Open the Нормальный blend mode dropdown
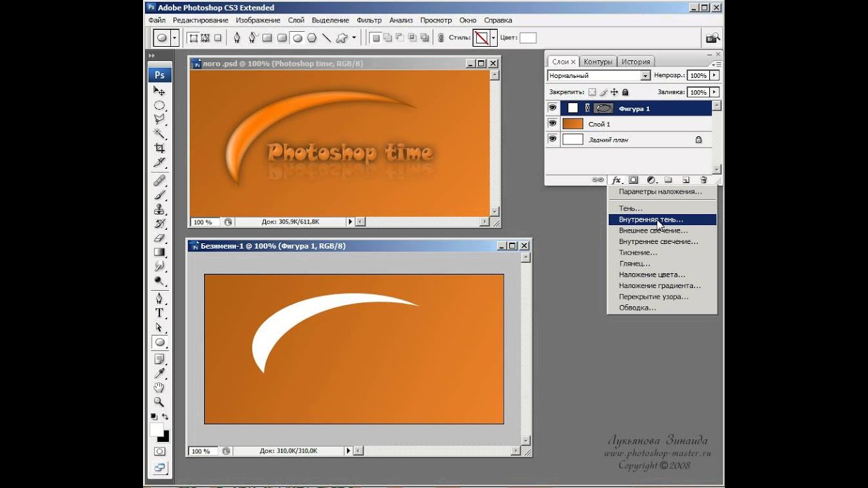Viewport: 868px width, 488px height. pos(646,76)
